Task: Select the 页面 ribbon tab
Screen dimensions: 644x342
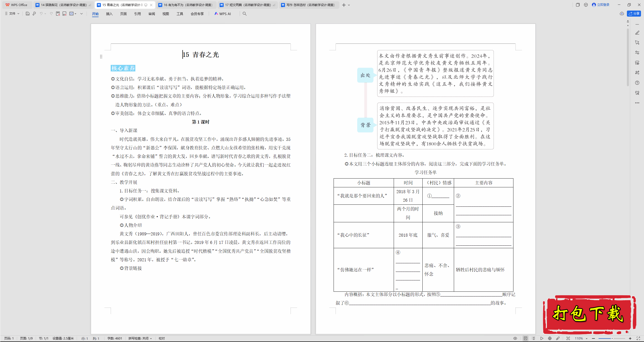Action: point(123,14)
